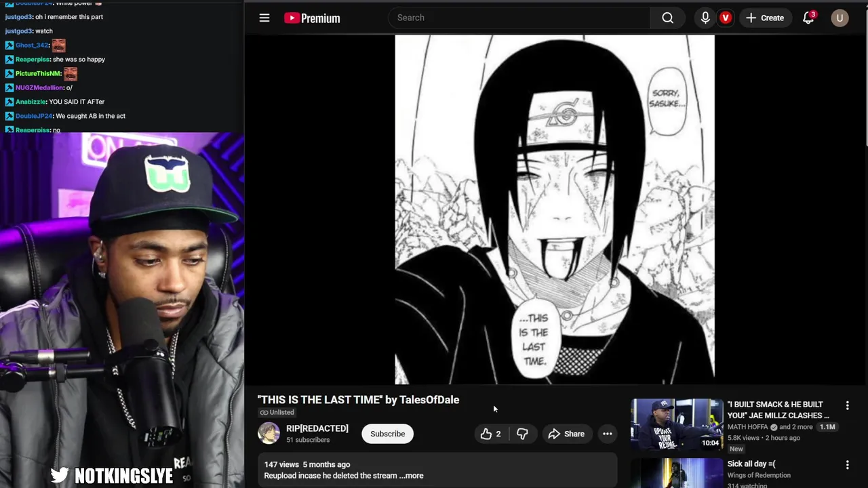Open the account avatar menu
Screen dimensions: 868x488
[840, 18]
